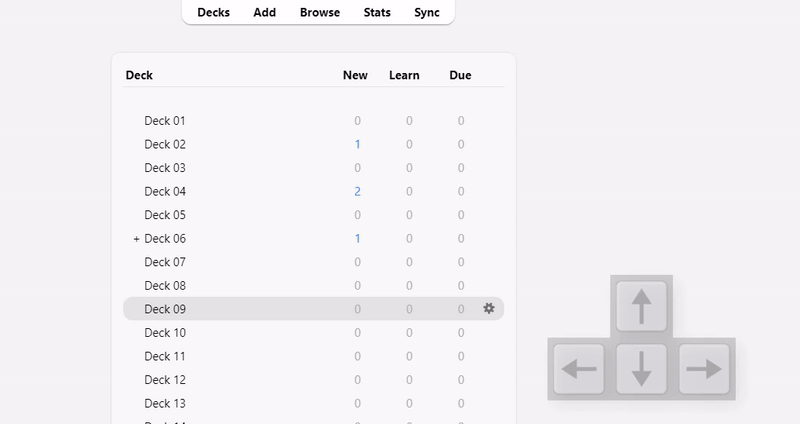
Task: Expand Deck 06 with the plus sign
Action: (x=136, y=239)
